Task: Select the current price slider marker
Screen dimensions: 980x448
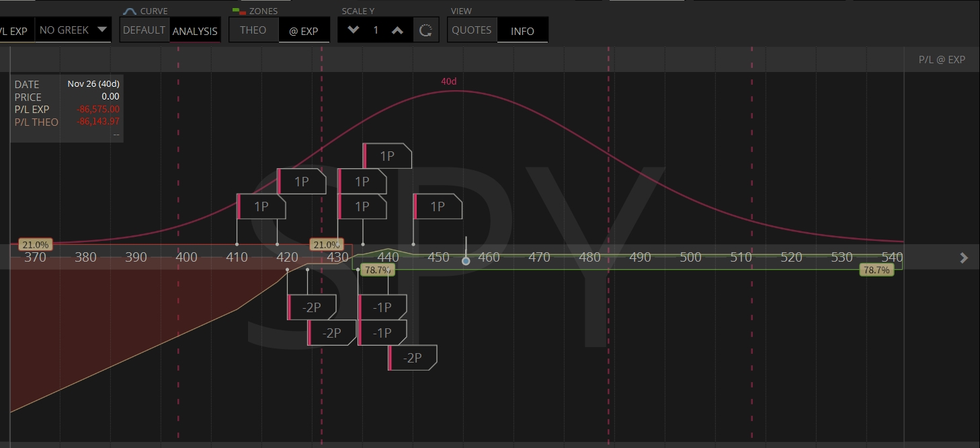Action: pos(466,260)
